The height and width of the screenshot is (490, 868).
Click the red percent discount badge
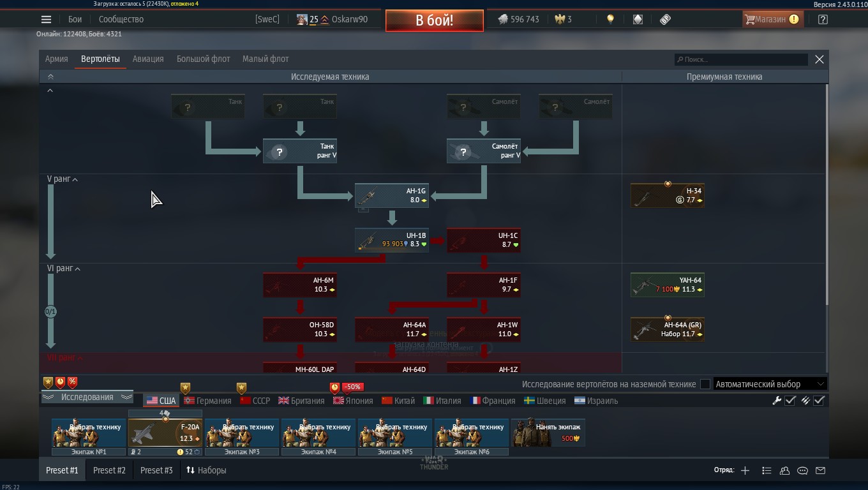[72, 382]
